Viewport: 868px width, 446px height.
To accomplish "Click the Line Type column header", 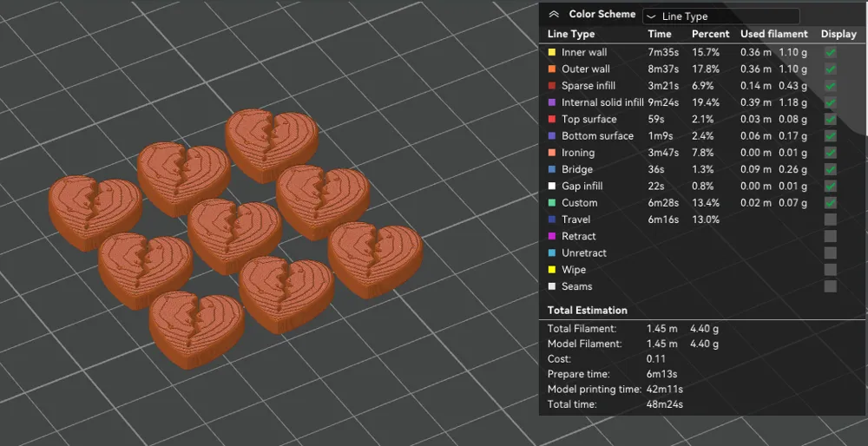I will pos(571,34).
